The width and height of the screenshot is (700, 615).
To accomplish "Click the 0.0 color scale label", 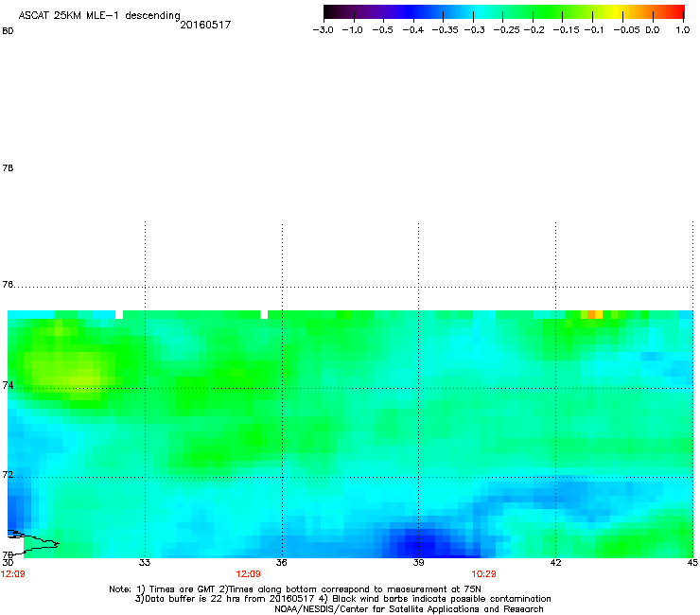I will [653, 30].
